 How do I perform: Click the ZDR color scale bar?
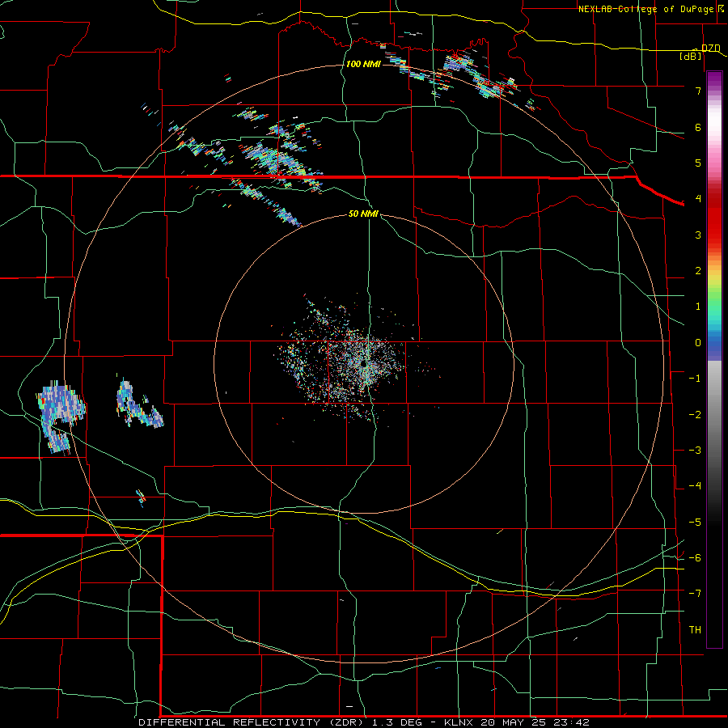tap(714, 359)
